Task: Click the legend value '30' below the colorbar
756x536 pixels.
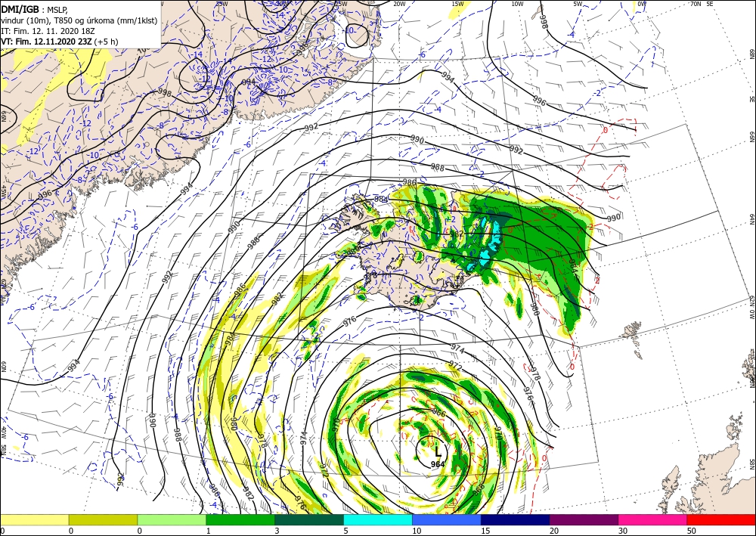Action: click(x=622, y=531)
